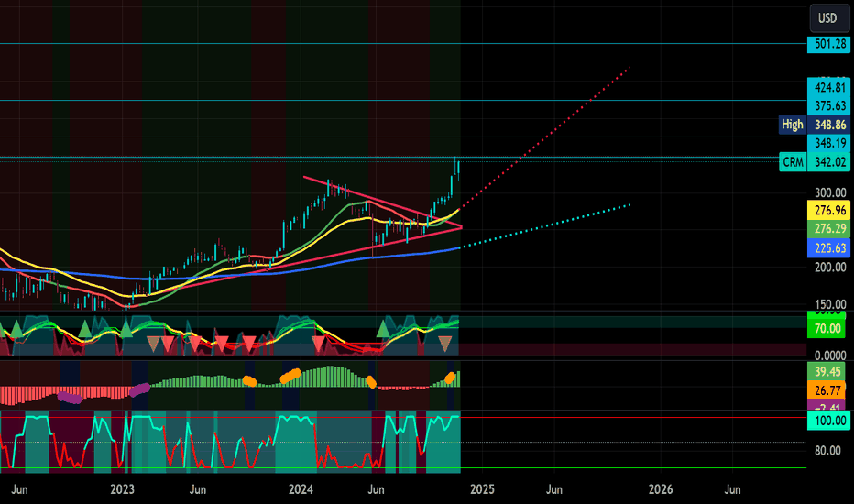Image resolution: width=854 pixels, height=504 pixels.
Task: Click the green 70.00 indicator value label
Action: click(827, 329)
